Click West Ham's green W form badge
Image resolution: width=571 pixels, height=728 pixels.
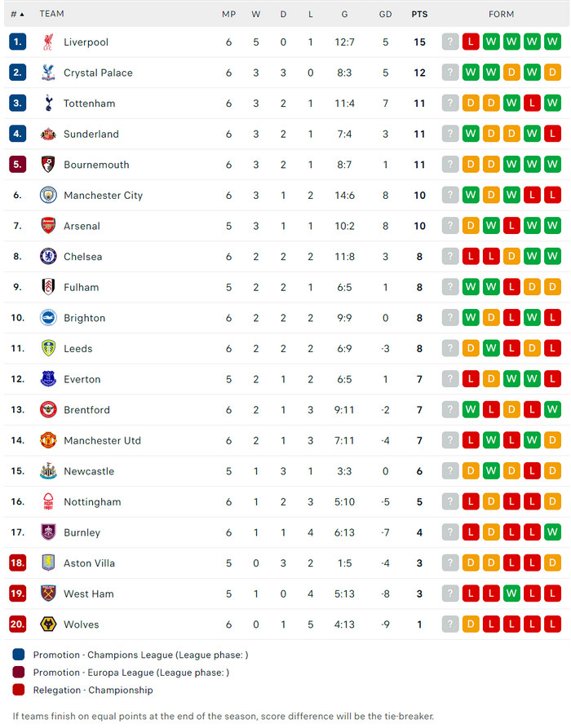(511, 594)
